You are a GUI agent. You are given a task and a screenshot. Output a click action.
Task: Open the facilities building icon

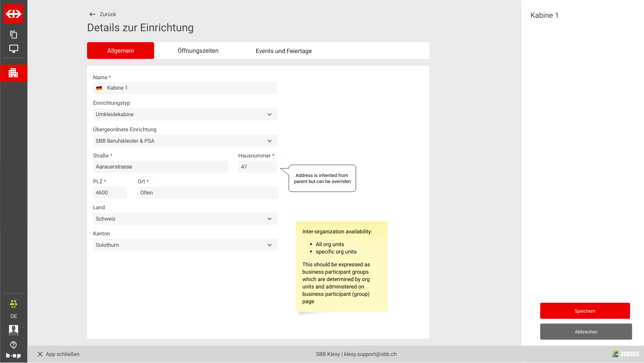click(13, 73)
